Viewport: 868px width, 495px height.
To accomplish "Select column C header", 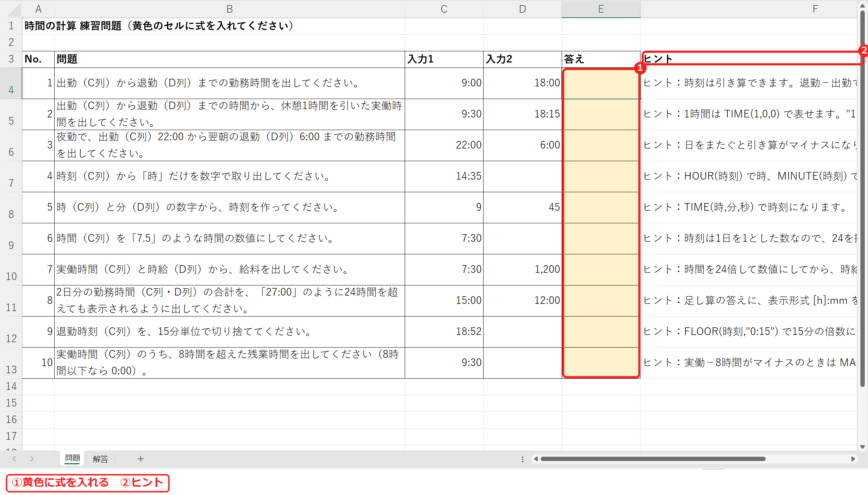I will click(444, 9).
